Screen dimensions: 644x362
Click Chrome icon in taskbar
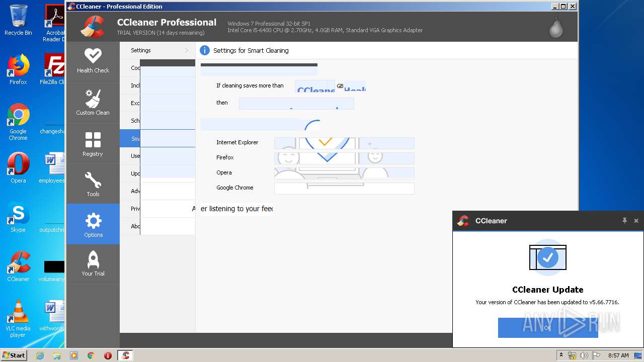(x=91, y=355)
